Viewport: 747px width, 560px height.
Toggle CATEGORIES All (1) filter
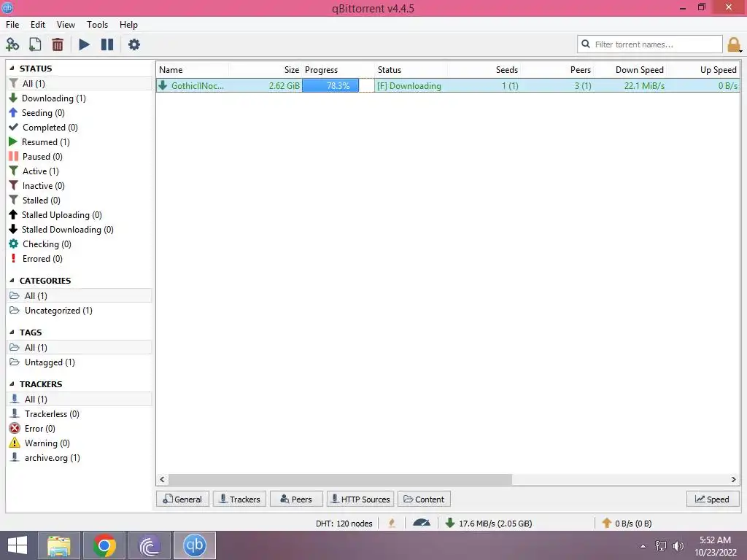pyautogui.click(x=79, y=296)
